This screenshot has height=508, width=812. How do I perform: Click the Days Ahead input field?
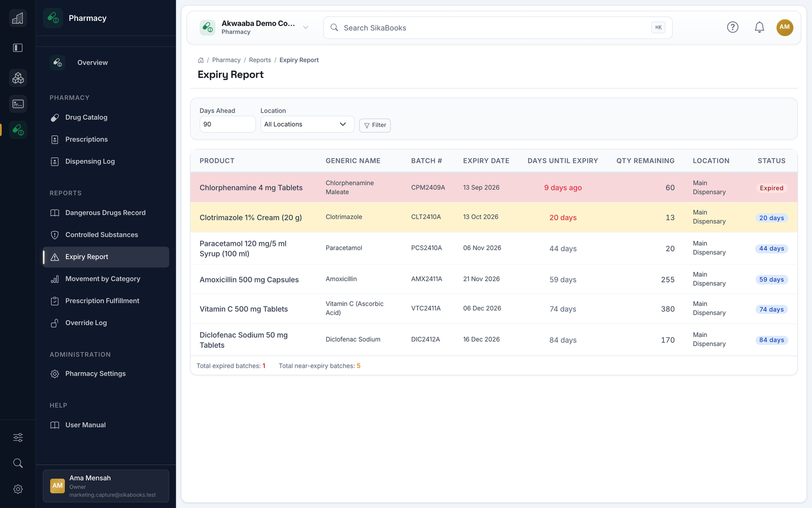[x=227, y=124]
